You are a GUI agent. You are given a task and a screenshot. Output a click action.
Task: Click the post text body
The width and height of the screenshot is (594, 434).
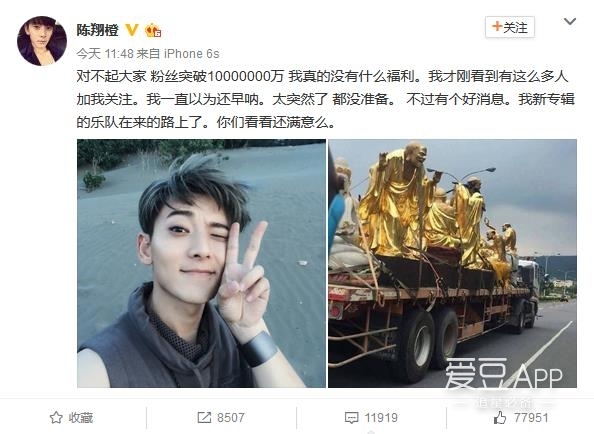tap(326, 99)
